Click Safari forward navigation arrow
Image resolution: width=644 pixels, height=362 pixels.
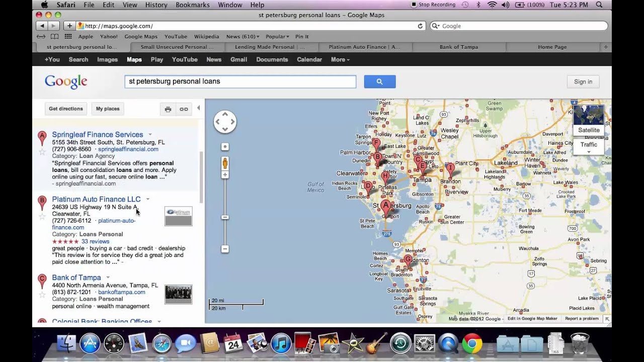point(54,26)
